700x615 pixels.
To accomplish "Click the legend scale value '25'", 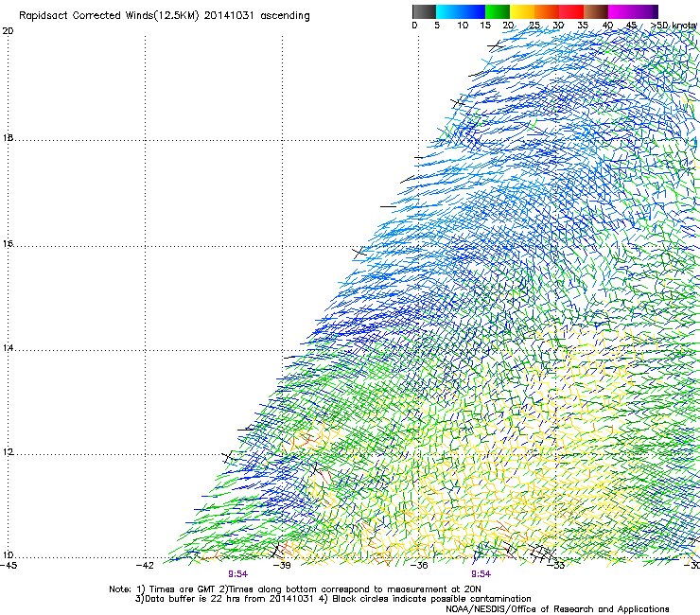I will coord(534,26).
